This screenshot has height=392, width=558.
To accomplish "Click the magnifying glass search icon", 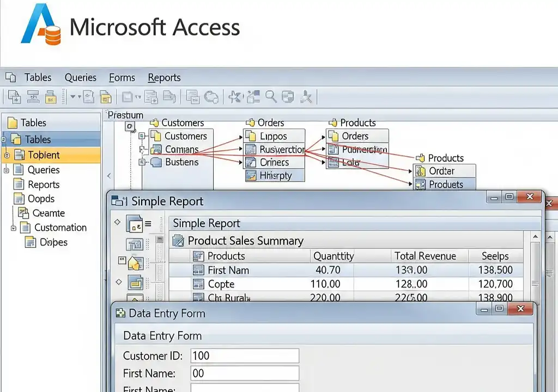I will [x=271, y=97].
